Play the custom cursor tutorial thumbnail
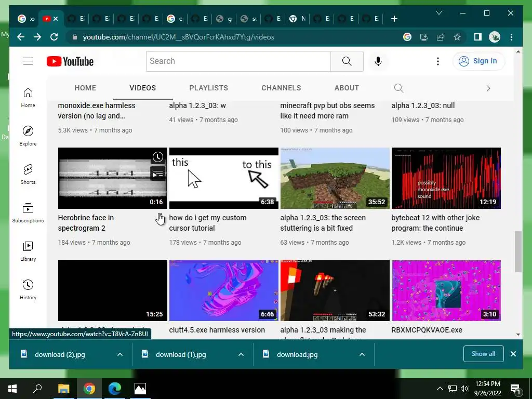The image size is (532, 399). tap(223, 178)
